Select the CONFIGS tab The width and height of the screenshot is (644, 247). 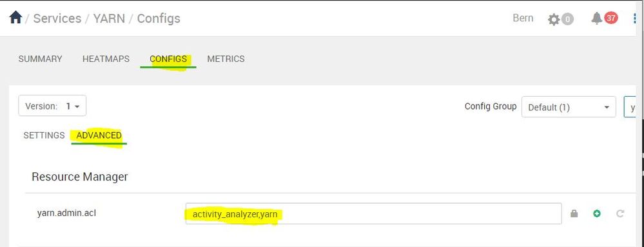(x=168, y=59)
